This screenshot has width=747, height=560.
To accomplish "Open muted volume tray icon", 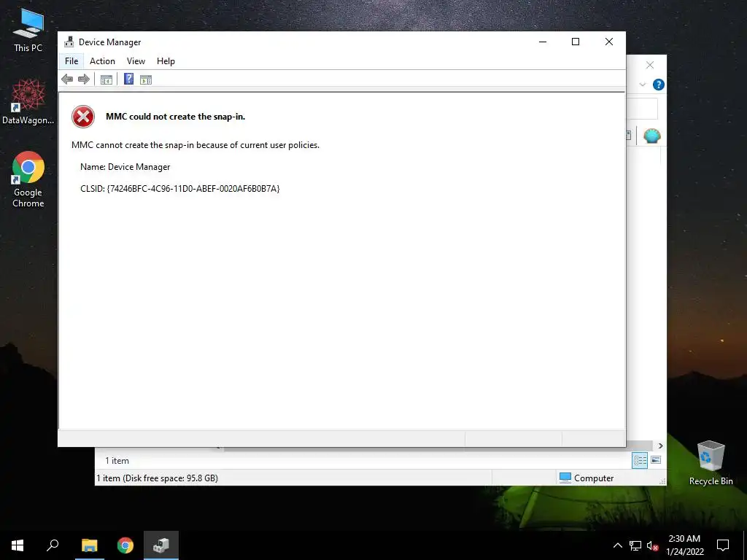I will pos(652,545).
